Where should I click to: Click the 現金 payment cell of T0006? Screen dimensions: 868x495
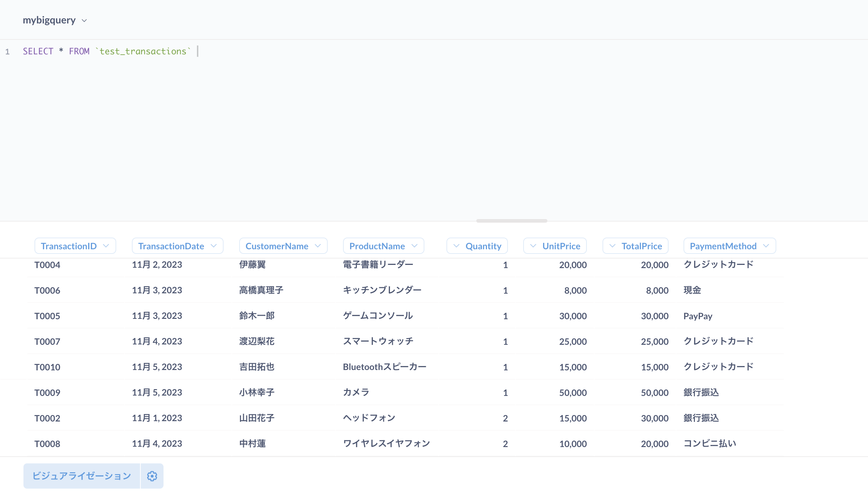point(692,290)
